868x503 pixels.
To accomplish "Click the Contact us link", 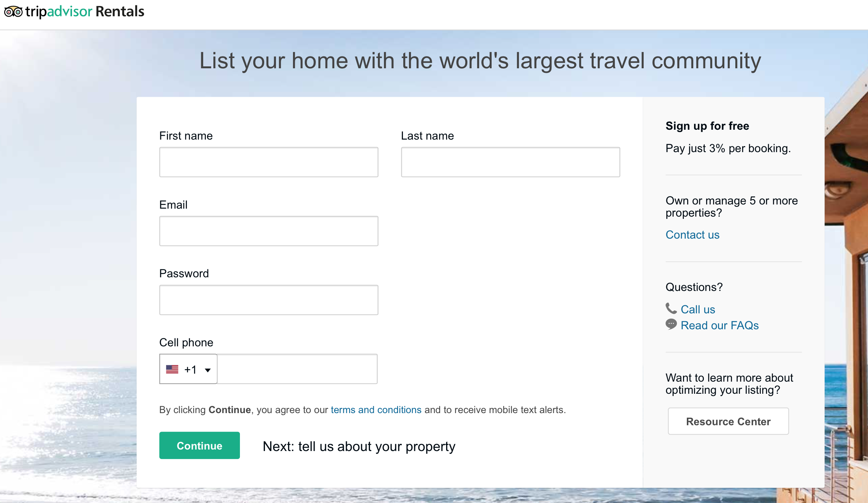I will (x=692, y=234).
